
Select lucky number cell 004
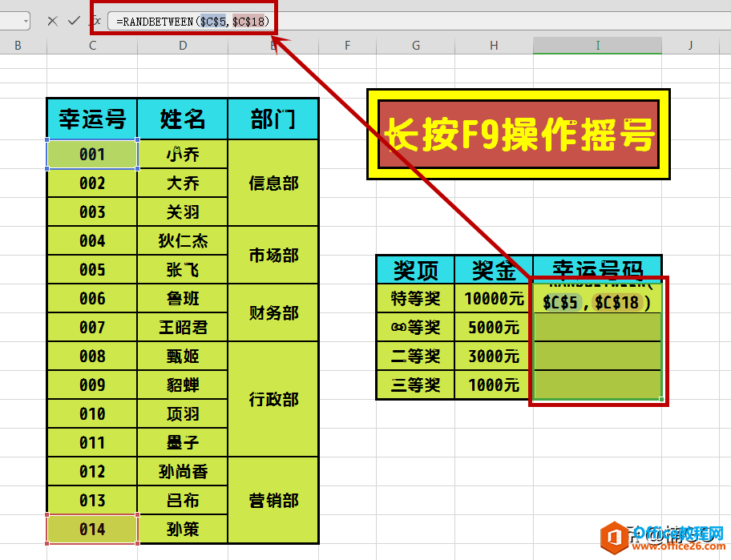pyautogui.click(x=92, y=241)
